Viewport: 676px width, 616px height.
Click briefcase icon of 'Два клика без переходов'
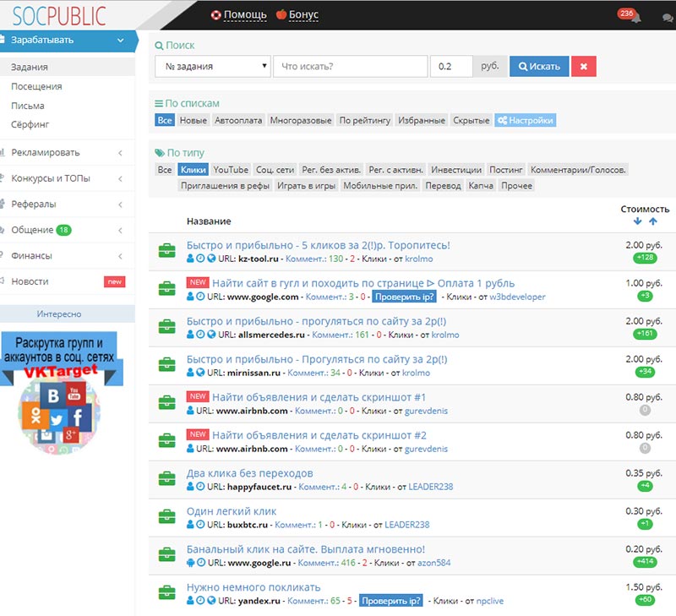point(166,479)
